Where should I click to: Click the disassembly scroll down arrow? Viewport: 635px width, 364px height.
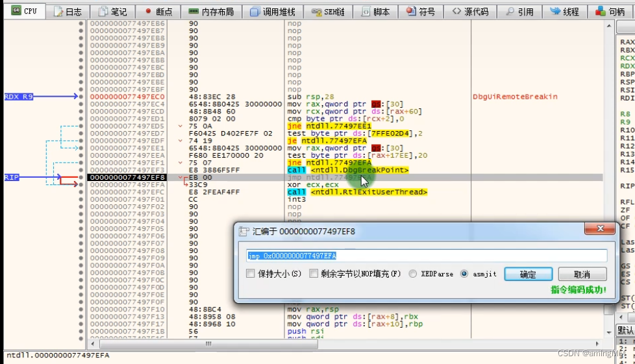(x=608, y=332)
